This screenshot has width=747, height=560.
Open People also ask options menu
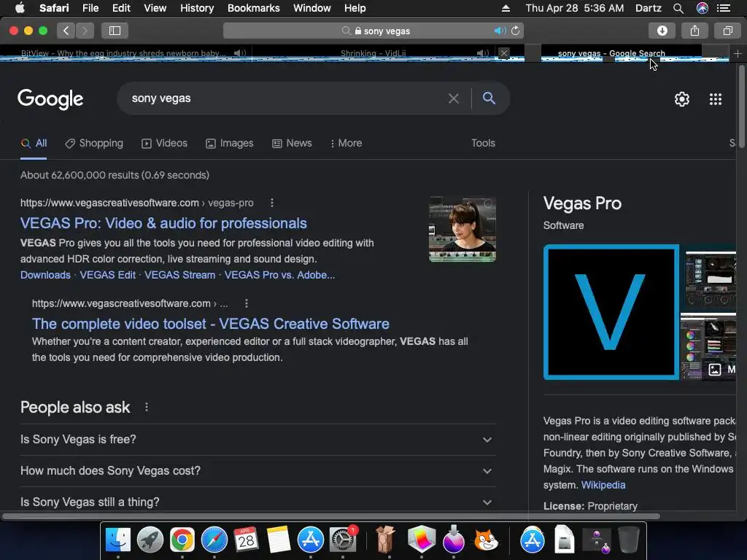tap(147, 408)
